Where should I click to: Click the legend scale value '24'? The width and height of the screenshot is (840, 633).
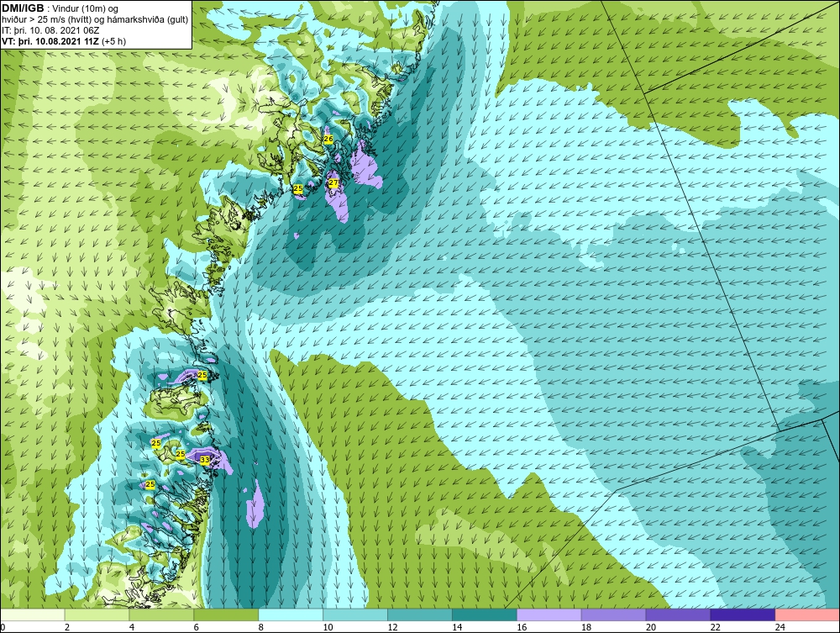(780, 627)
